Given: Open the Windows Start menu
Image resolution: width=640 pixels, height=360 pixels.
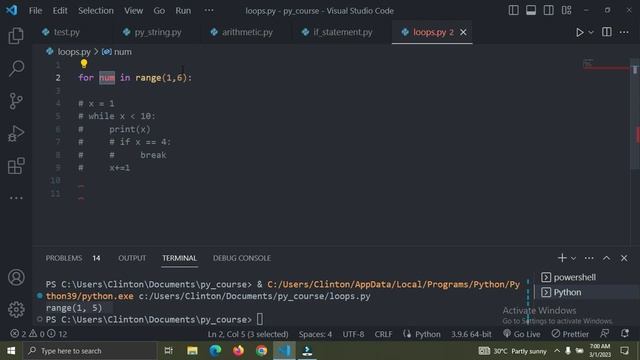Looking at the screenshot, I should coord(11,351).
